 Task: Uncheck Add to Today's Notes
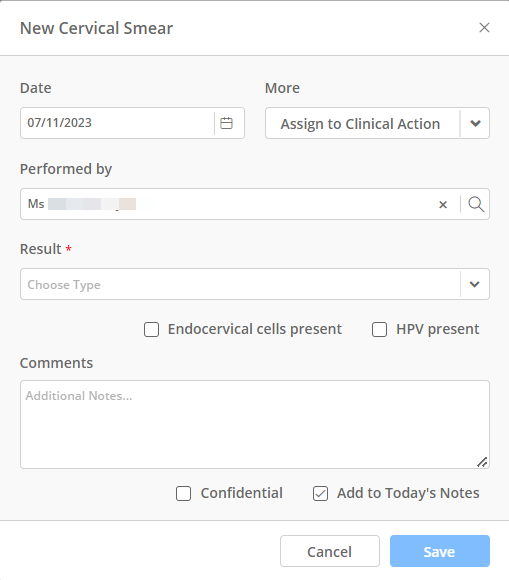320,493
